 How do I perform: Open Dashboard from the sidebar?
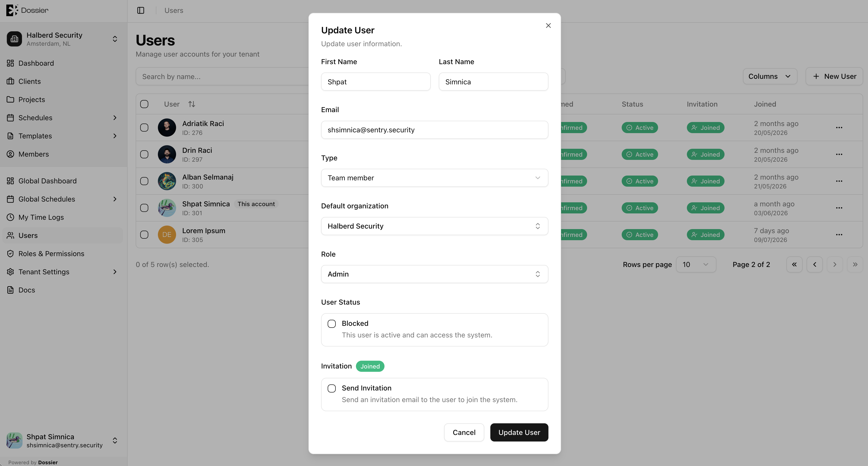36,63
